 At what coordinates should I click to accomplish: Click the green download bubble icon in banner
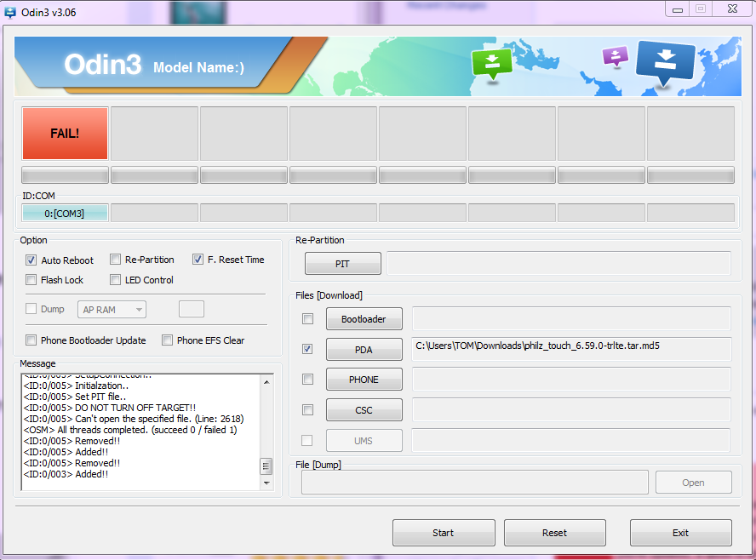pyautogui.click(x=492, y=65)
